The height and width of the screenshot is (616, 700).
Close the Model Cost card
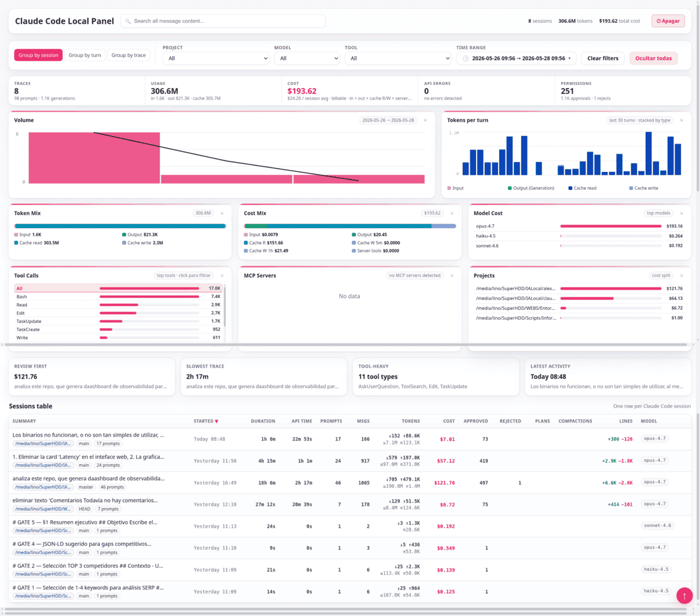click(x=681, y=213)
